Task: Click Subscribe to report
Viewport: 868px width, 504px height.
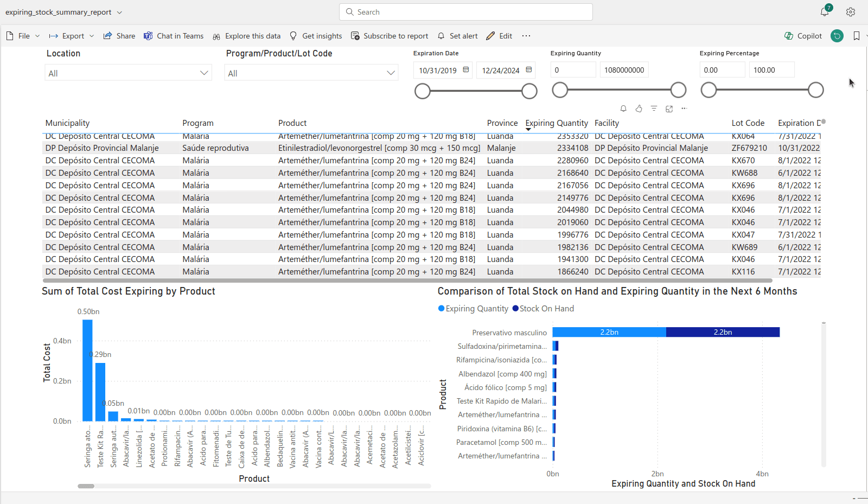Action: [390, 36]
